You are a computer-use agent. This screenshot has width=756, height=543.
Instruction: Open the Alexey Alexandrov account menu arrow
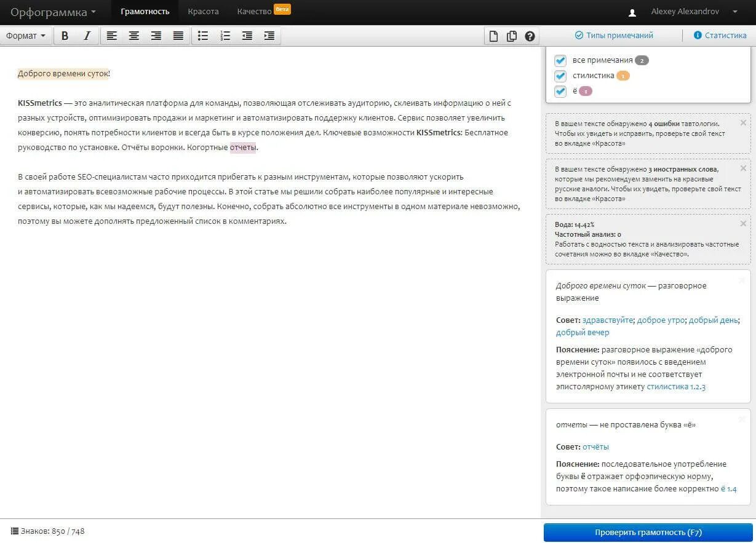(x=735, y=12)
